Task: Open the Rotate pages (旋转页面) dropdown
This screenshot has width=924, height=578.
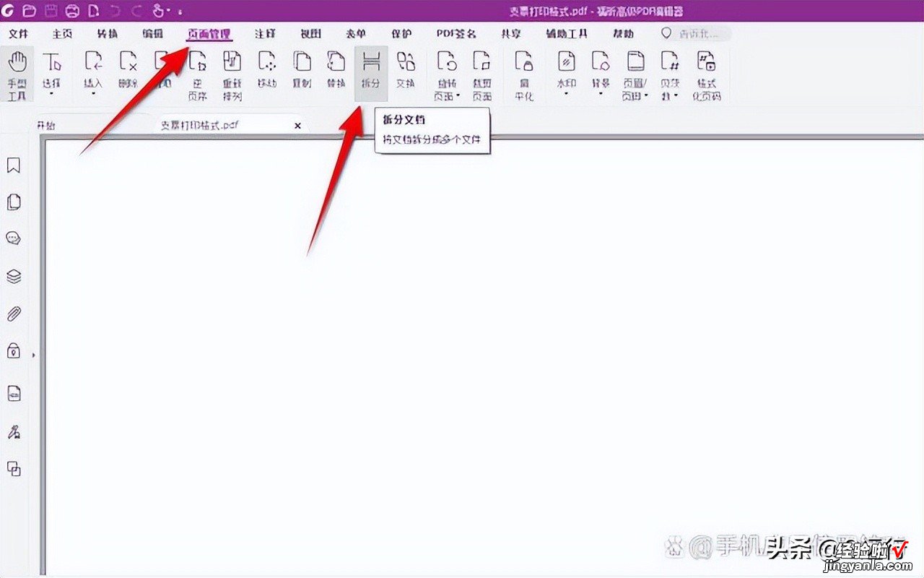Action: (459, 96)
